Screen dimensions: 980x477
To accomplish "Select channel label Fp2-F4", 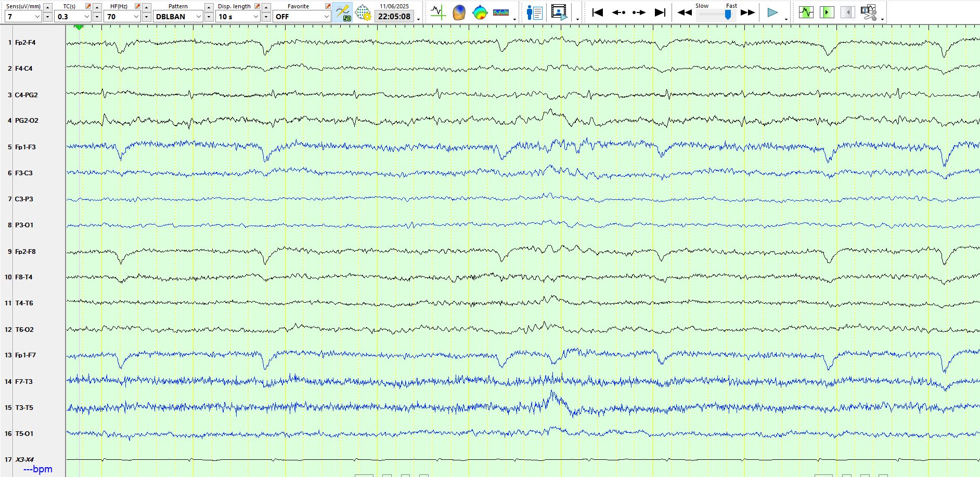I will click(x=25, y=43).
